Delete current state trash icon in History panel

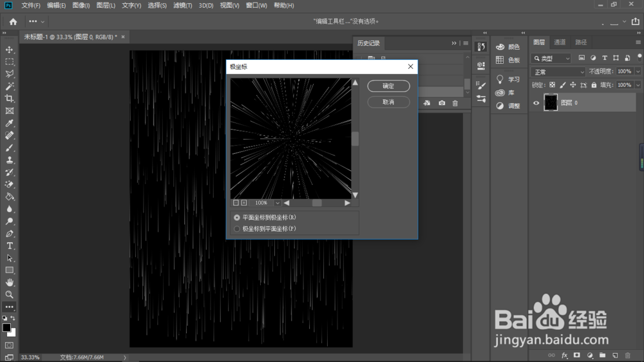click(x=455, y=103)
